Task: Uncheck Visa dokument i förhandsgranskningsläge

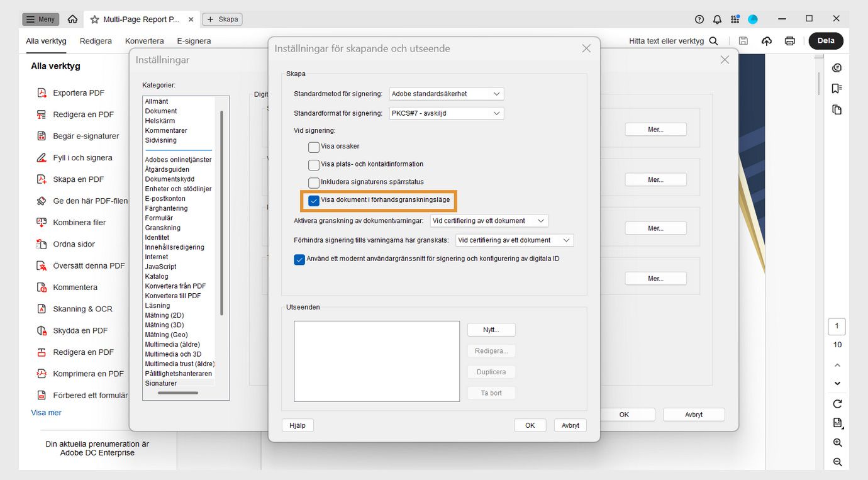Action: [314, 201]
